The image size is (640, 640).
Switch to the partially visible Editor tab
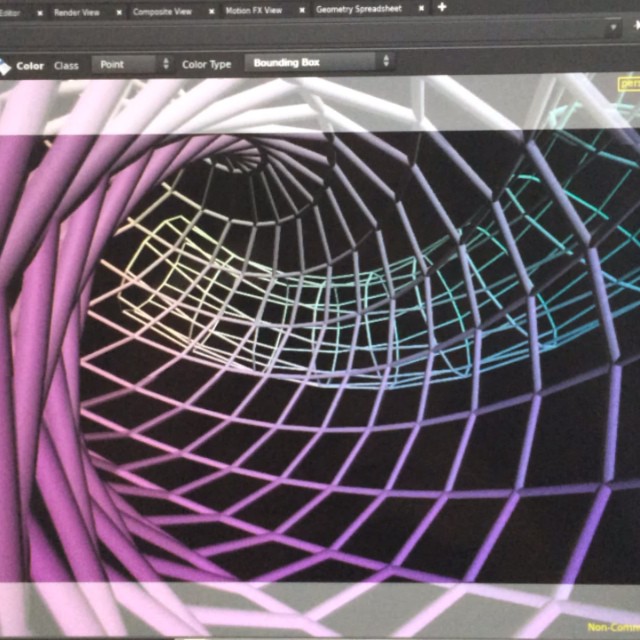click(x=12, y=12)
